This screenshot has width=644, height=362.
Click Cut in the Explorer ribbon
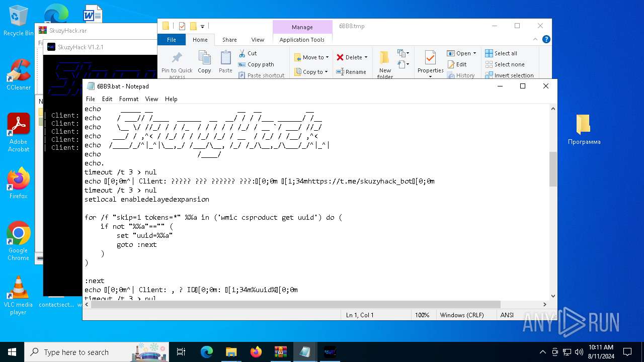[248, 53]
